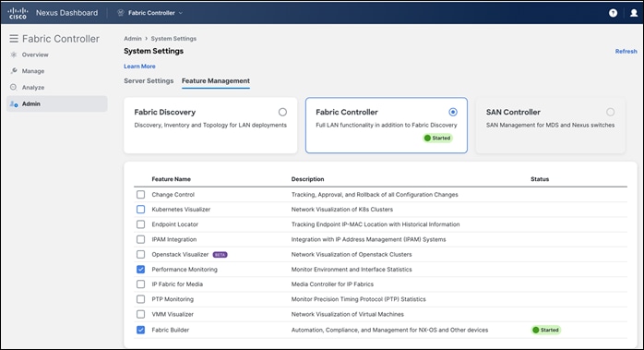The height and width of the screenshot is (350, 644).
Task: Click the IPAM Integration feature name
Action: (174, 239)
